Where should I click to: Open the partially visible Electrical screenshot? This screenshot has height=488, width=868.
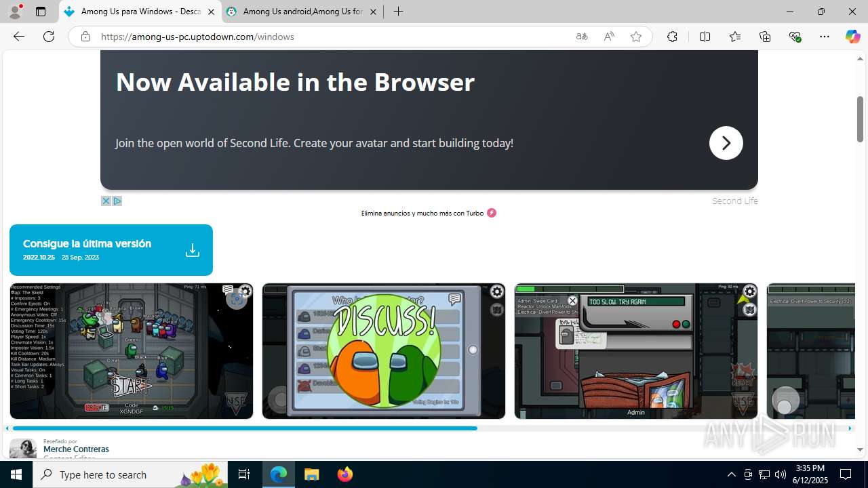click(x=810, y=351)
